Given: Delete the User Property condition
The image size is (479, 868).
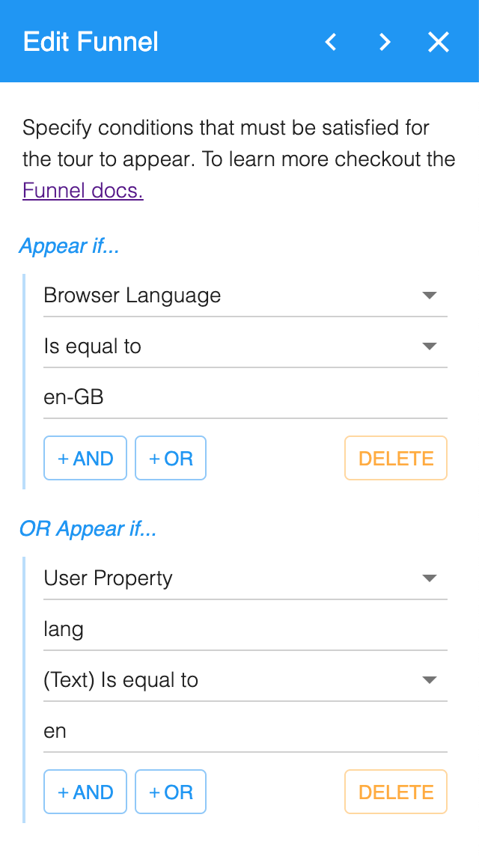Looking at the screenshot, I should click(x=396, y=792).
